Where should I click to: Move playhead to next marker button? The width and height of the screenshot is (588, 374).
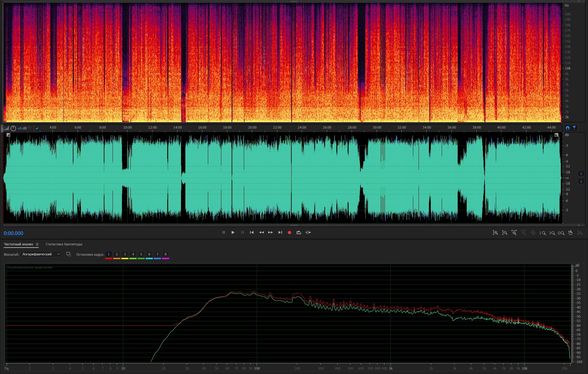click(280, 233)
